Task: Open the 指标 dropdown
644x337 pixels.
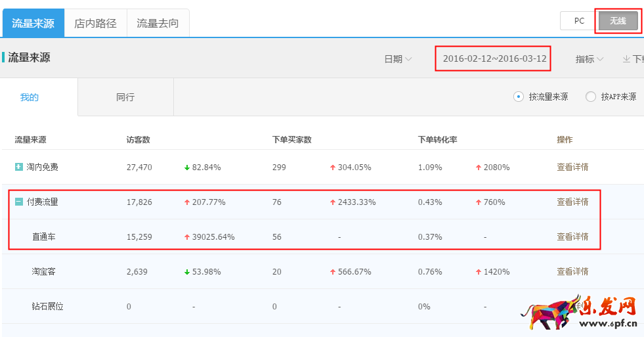Action: pos(589,59)
